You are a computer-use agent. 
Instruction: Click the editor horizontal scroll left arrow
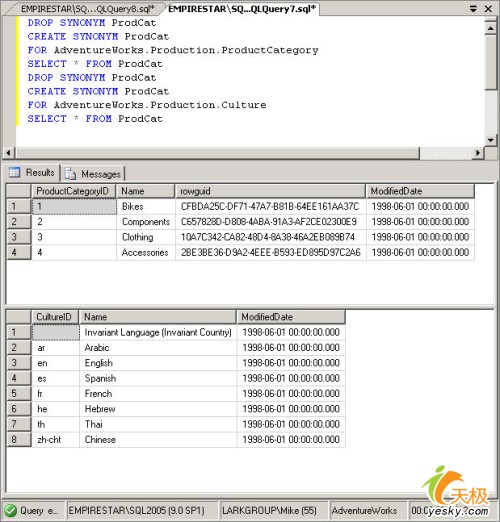[9, 153]
